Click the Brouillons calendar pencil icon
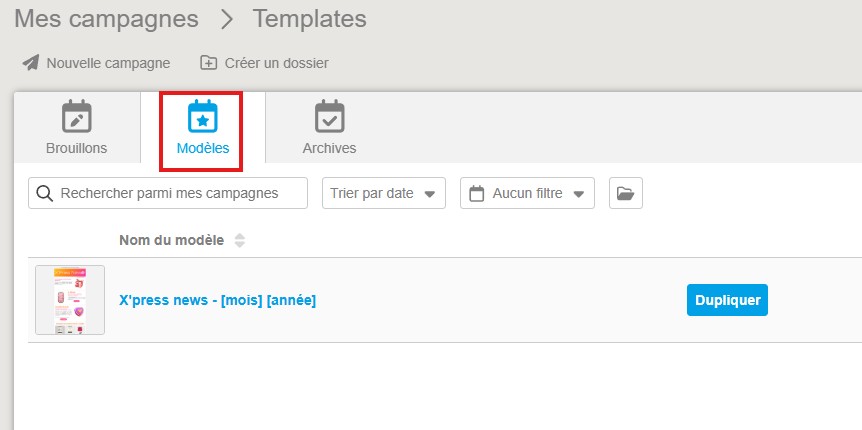The width and height of the screenshot is (862, 430). click(76, 117)
